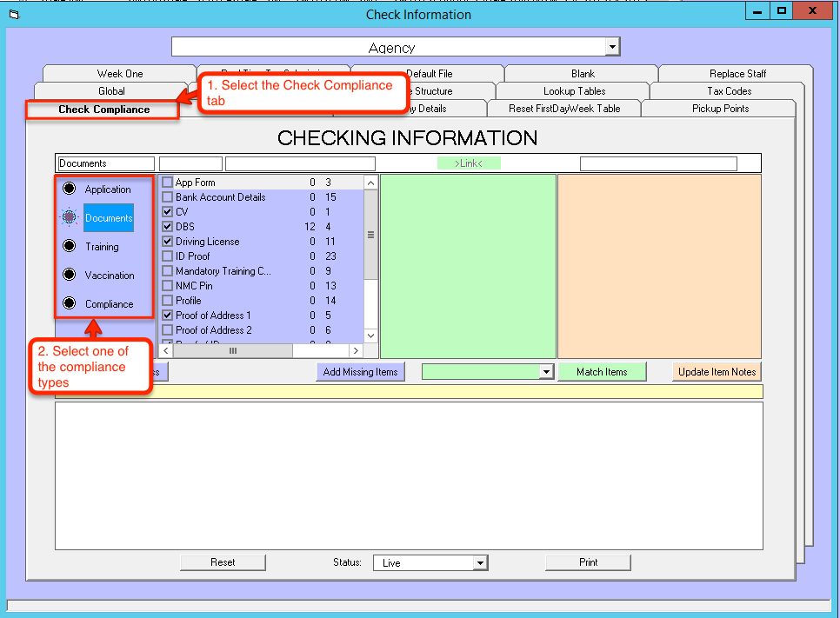Switch to the Lookup Tables tab

[574, 91]
